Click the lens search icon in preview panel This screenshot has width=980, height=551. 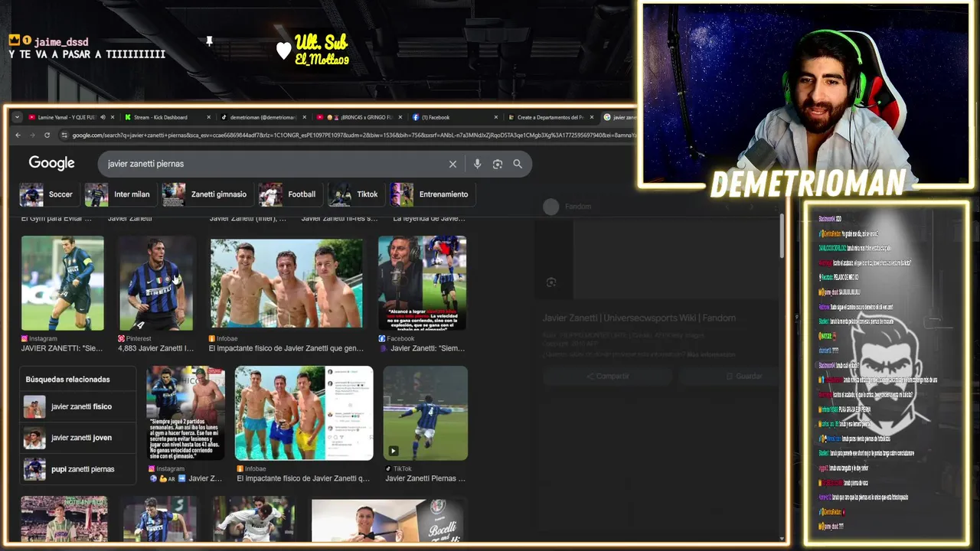pos(551,282)
